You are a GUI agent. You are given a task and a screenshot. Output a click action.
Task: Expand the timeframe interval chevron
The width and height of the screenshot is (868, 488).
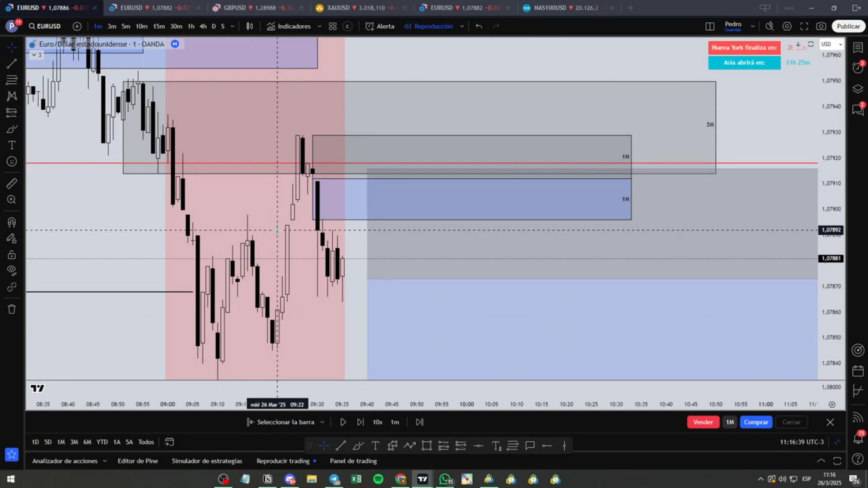point(232,26)
